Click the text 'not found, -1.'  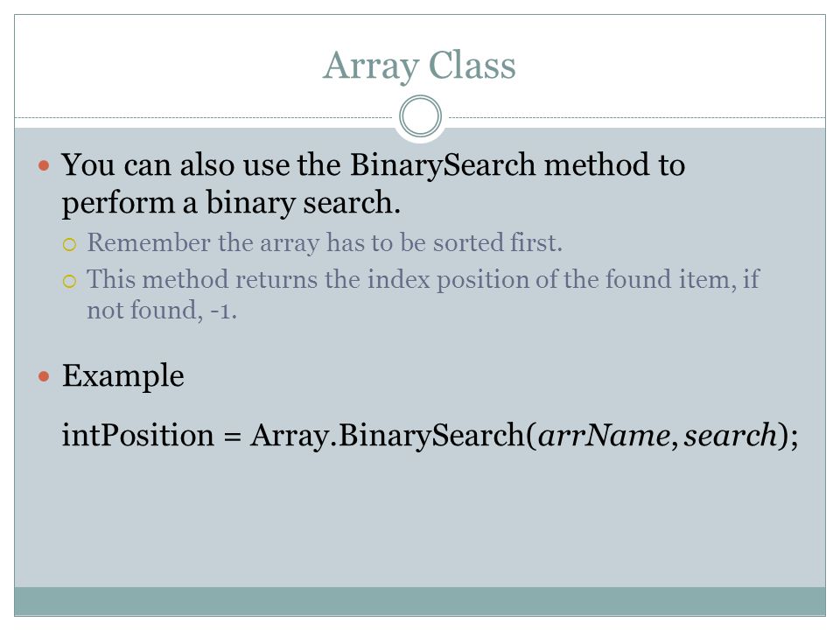click(162, 310)
